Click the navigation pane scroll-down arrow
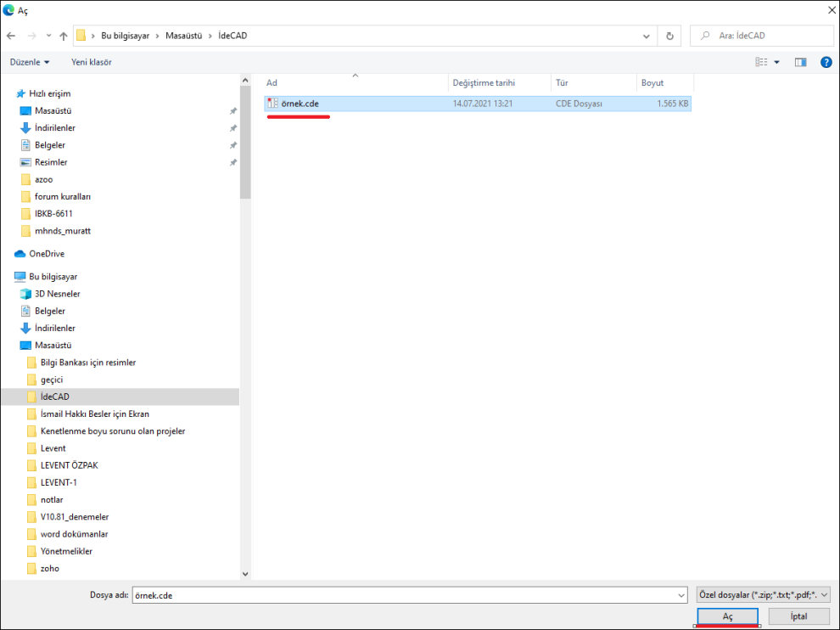840x630 pixels. tap(245, 574)
